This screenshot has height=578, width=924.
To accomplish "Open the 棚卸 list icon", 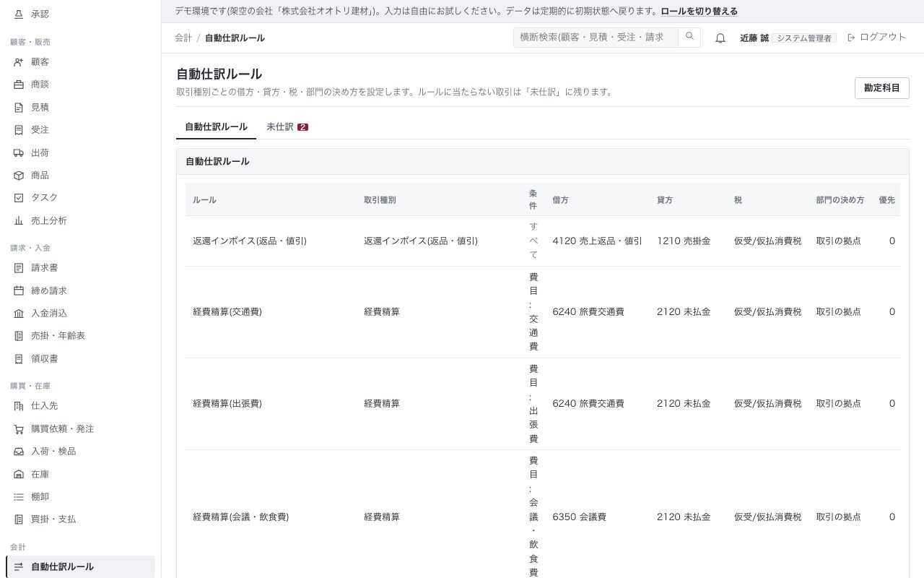I will point(19,497).
